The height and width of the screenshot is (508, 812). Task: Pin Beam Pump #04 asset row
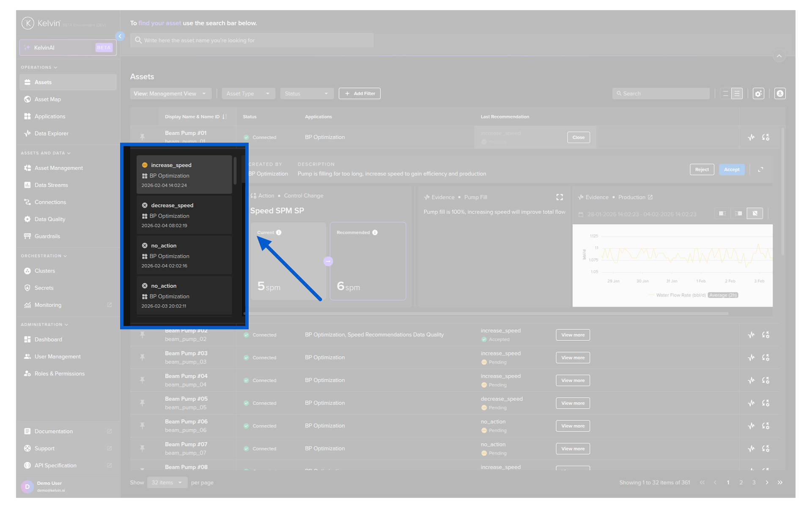tap(143, 380)
